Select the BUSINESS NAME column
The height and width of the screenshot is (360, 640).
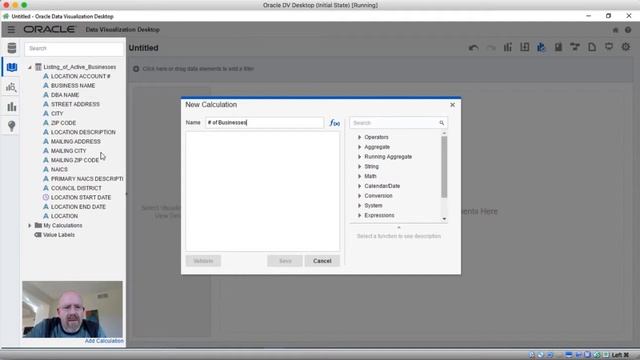point(73,86)
